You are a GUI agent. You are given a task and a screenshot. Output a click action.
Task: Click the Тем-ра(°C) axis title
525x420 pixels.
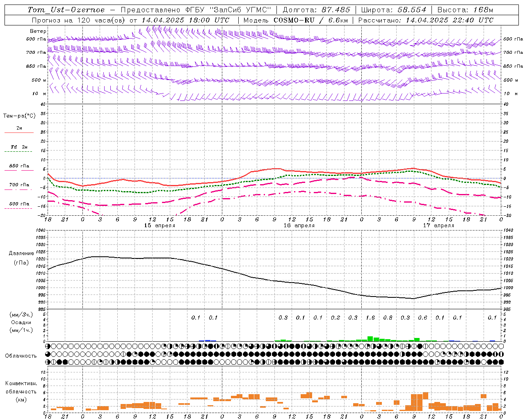[x=19, y=116]
